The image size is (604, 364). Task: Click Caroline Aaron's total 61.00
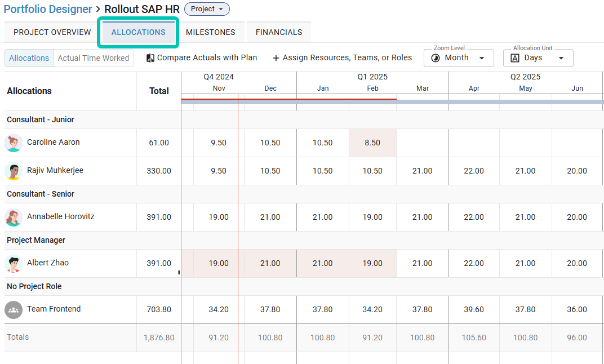(159, 143)
